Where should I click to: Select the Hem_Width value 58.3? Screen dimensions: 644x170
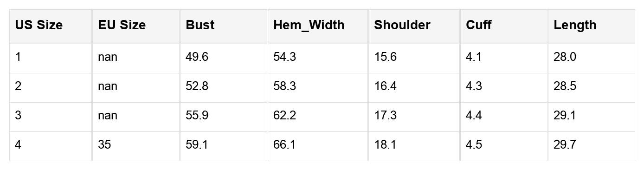285,86
